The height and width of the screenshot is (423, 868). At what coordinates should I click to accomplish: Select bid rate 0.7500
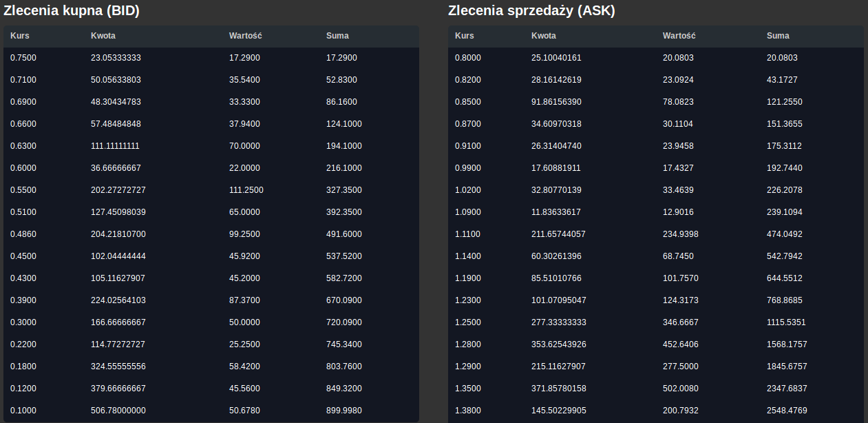[23, 58]
